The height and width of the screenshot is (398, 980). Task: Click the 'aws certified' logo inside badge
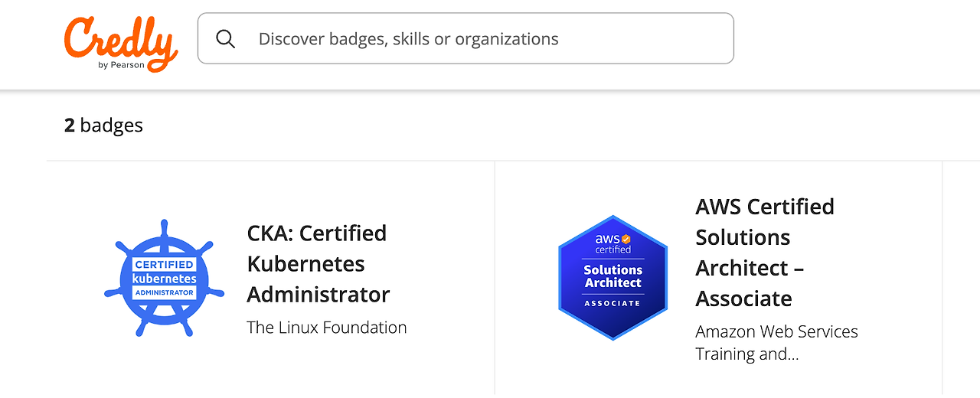pos(612,244)
